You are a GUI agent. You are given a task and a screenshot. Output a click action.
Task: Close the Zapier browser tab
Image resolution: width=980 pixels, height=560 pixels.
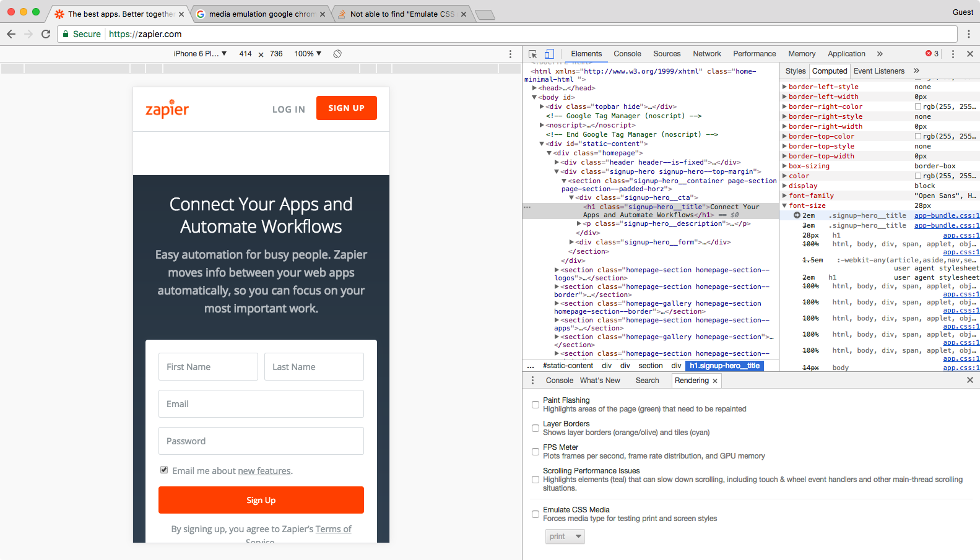click(181, 14)
